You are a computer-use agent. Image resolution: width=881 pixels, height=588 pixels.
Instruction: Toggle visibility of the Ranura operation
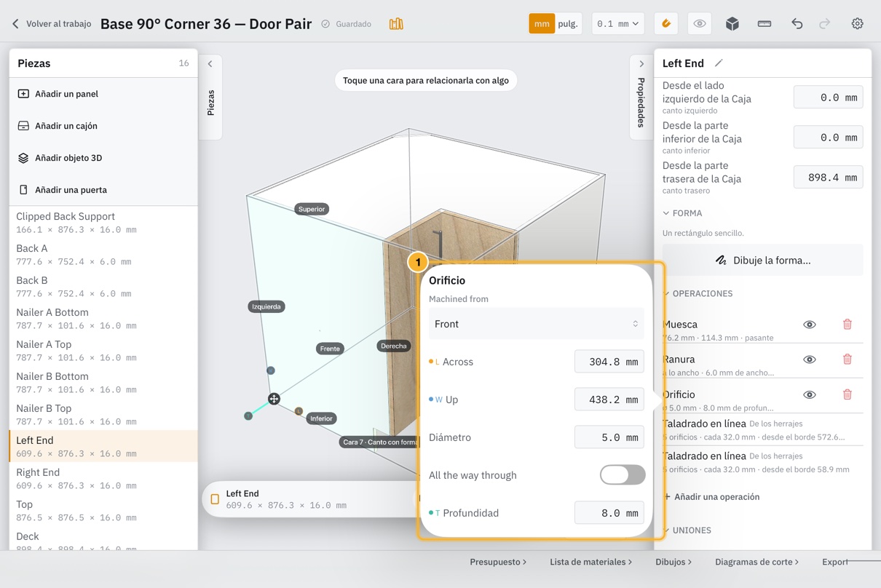click(810, 359)
